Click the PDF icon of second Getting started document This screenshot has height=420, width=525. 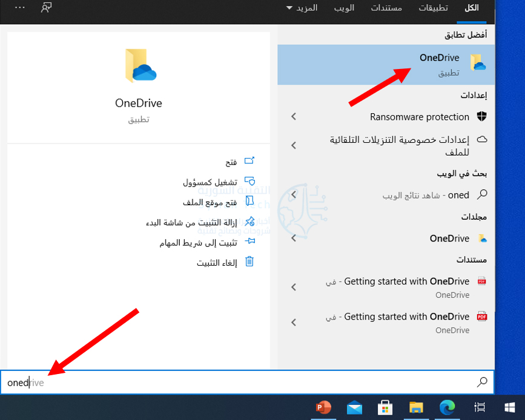point(482,317)
